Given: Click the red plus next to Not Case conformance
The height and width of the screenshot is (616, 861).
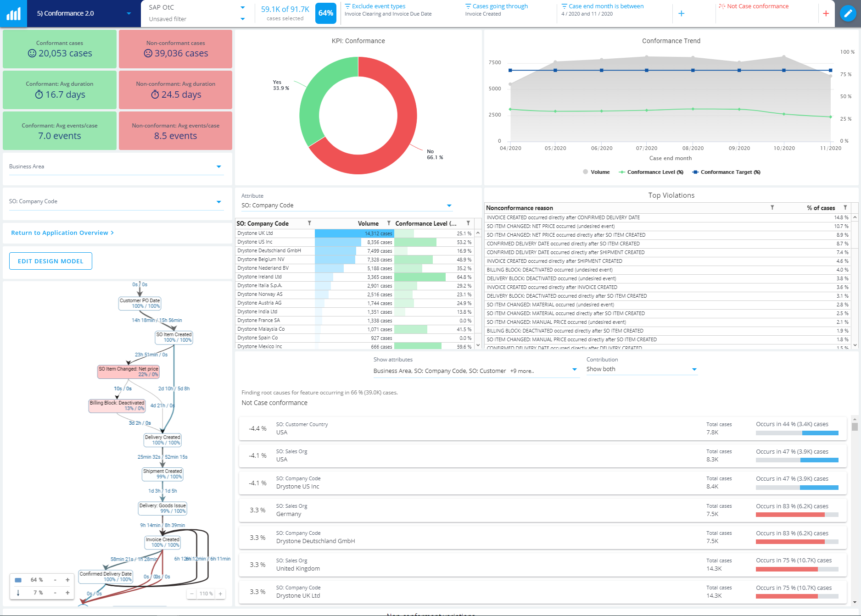Looking at the screenshot, I should coord(826,13).
